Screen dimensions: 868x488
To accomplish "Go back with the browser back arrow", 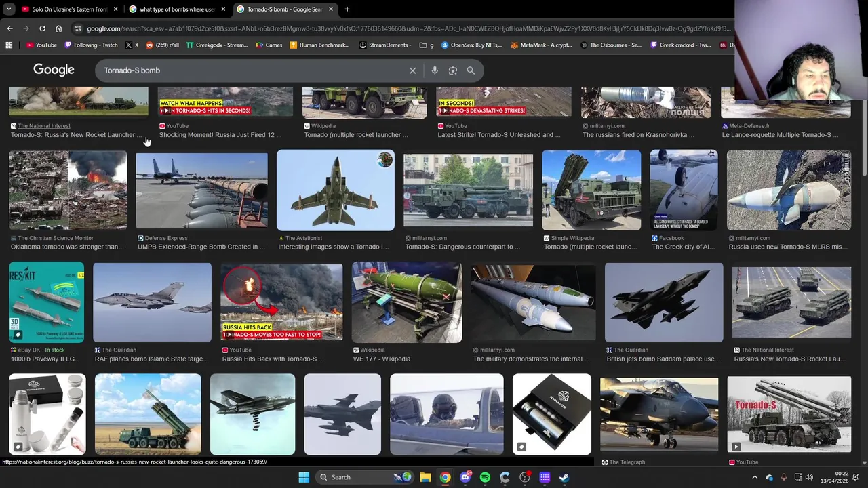I will click(9, 28).
